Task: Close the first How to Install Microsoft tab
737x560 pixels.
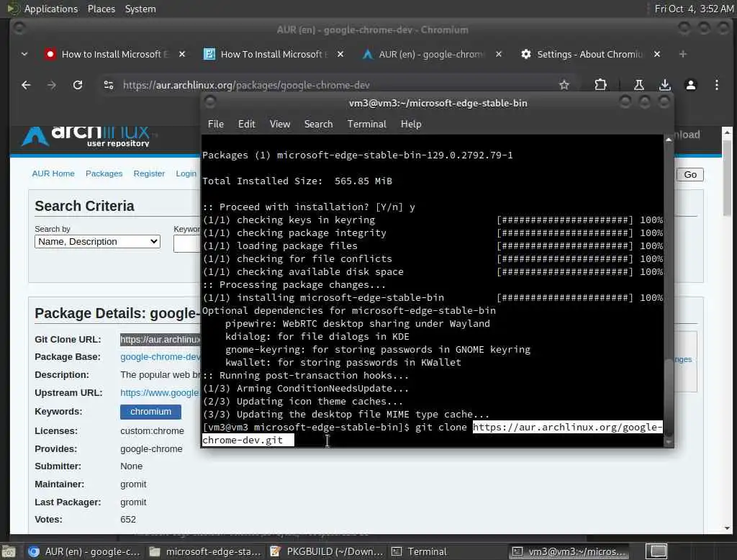Action: click(182, 55)
